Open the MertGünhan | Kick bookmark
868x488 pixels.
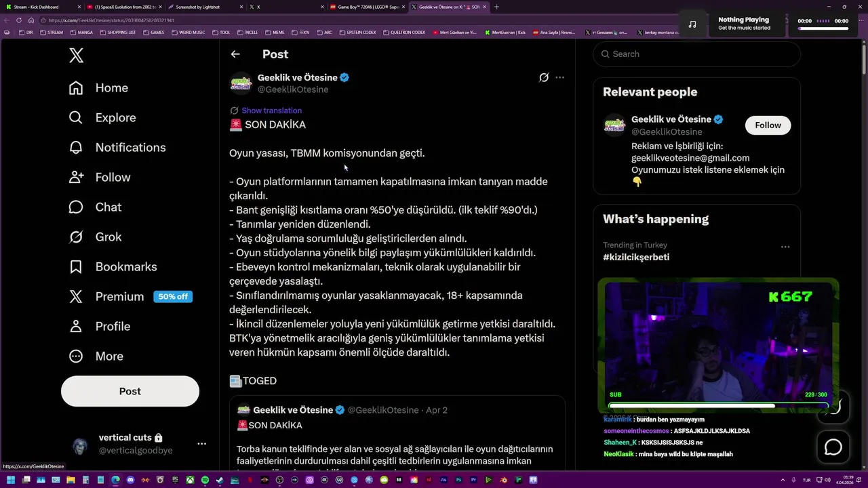pos(505,32)
